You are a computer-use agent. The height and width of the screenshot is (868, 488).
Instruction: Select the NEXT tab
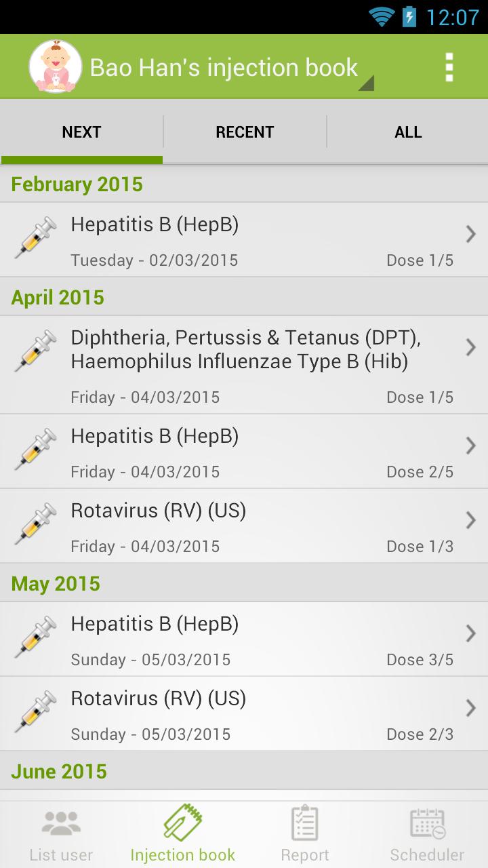click(81, 132)
